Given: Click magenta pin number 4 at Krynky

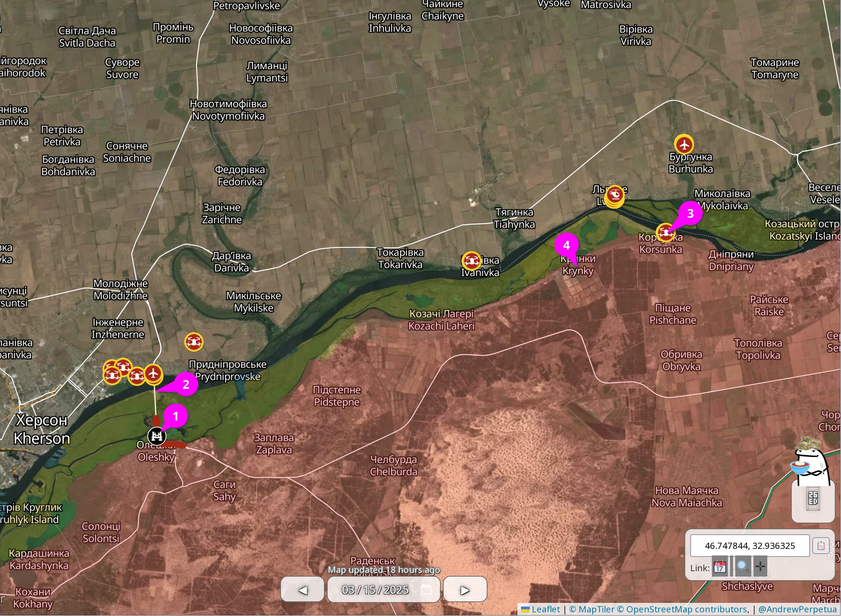Looking at the screenshot, I should (566, 245).
